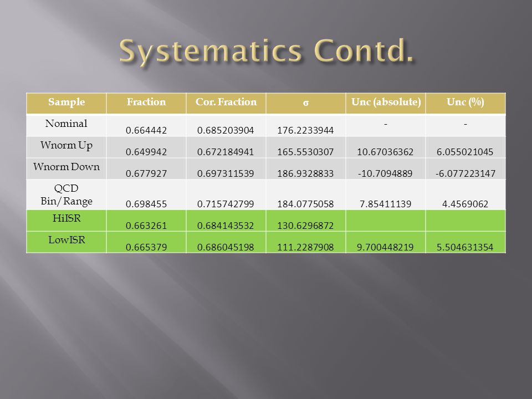
Task: Click the 'Wnorm Up' row label
Action: (x=66, y=146)
